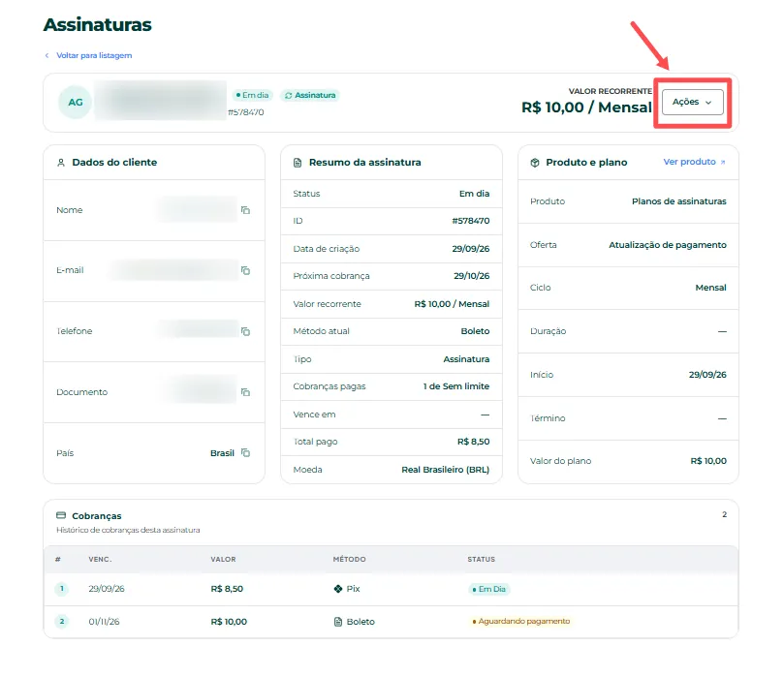Viewport: 784px width, 676px height.
Task: Copy the customer E-mail value
Action: pyautogui.click(x=245, y=270)
